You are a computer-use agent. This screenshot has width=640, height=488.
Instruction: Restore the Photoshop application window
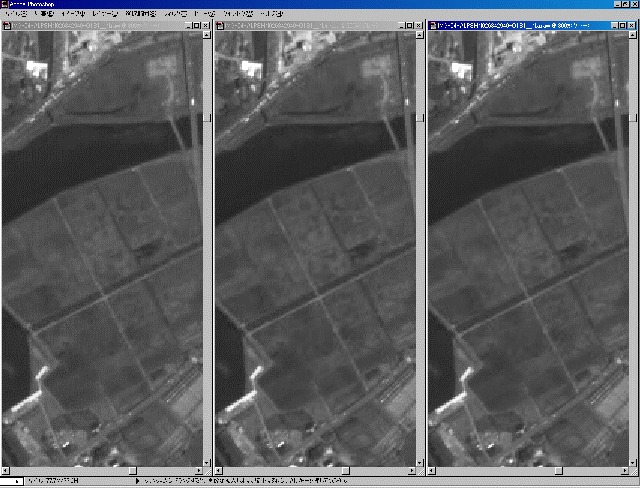pyautogui.click(x=626, y=4)
